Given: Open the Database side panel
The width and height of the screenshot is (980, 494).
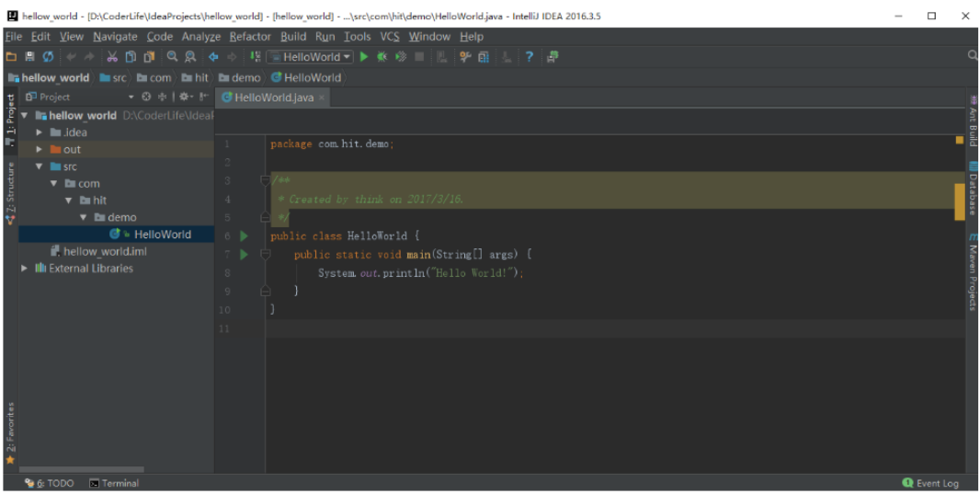Looking at the screenshot, I should click(974, 189).
